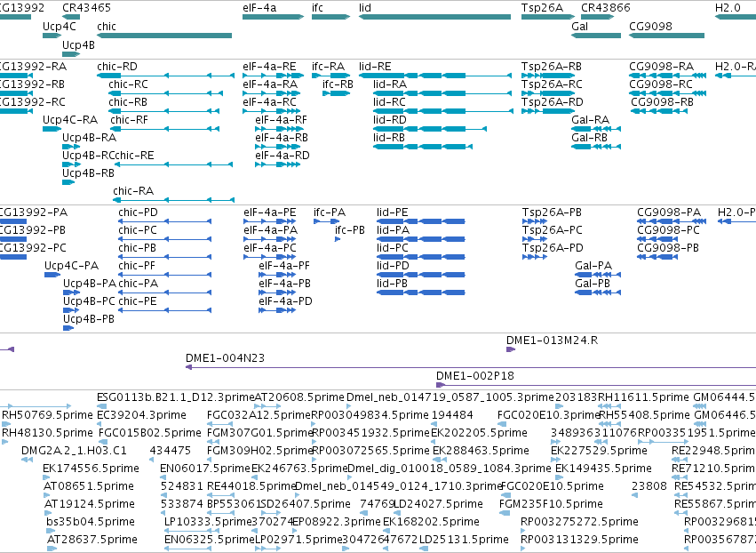
Task: Select the 'ifc' gene label
Action: coord(317,8)
